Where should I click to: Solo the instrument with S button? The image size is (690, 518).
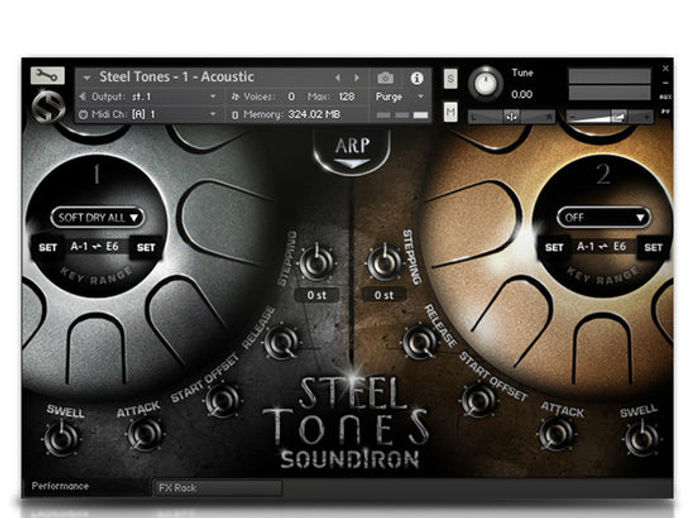tap(450, 79)
